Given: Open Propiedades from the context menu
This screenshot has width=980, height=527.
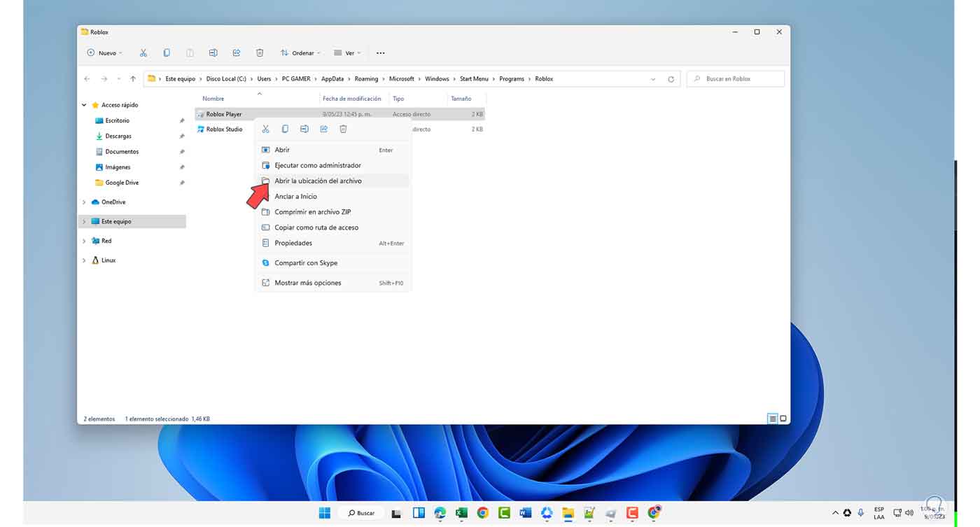Looking at the screenshot, I should click(333, 243).
